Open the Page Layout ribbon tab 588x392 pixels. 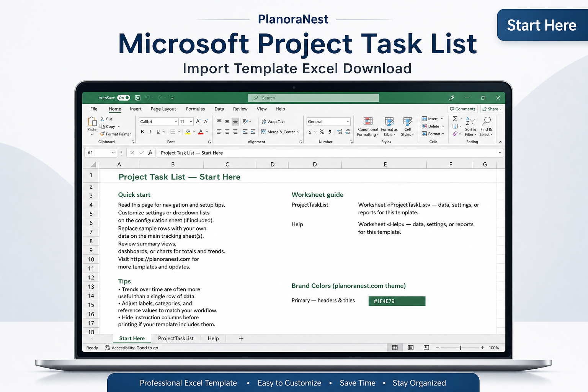(163, 109)
